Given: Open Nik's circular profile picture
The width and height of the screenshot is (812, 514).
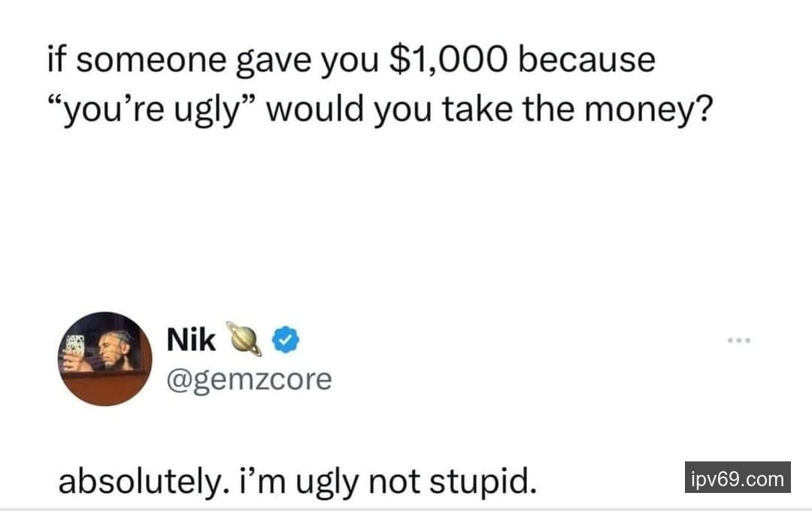Looking at the screenshot, I should [105, 359].
